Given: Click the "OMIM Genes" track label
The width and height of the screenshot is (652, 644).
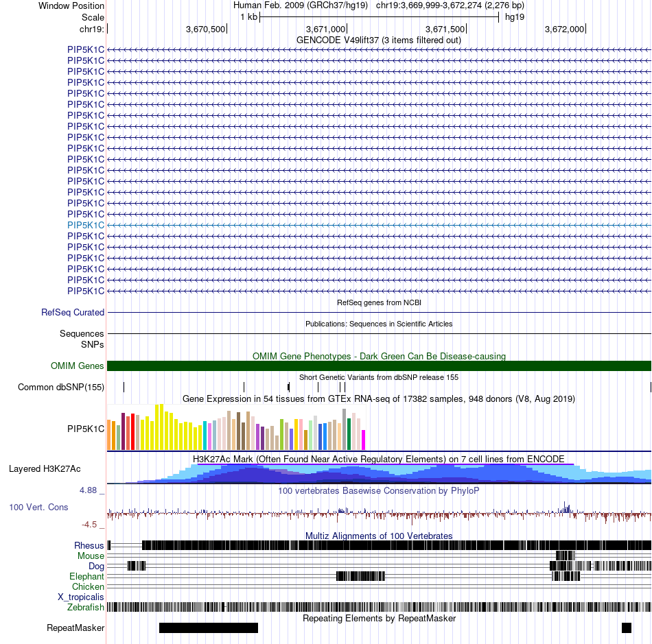Looking at the screenshot, I should pyautogui.click(x=77, y=366).
